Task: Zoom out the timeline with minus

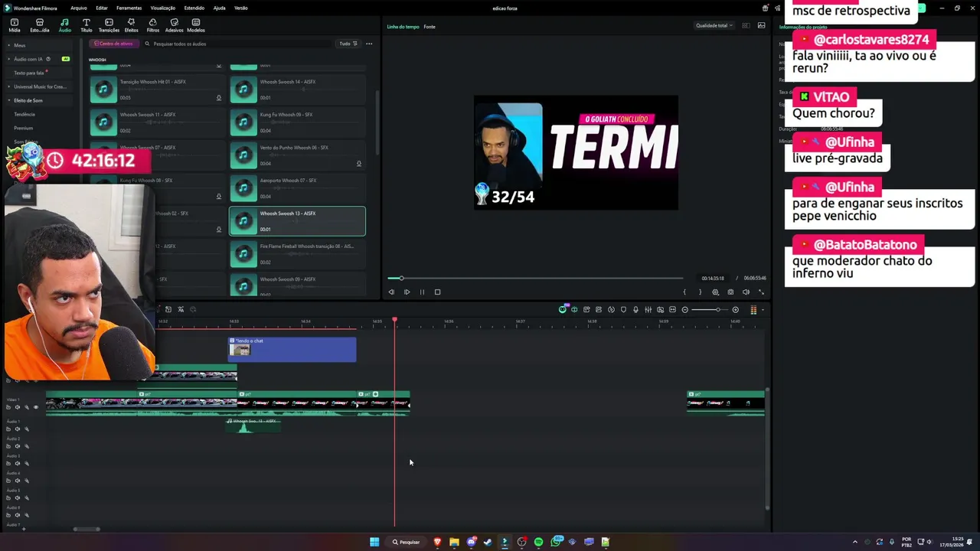Action: click(684, 309)
